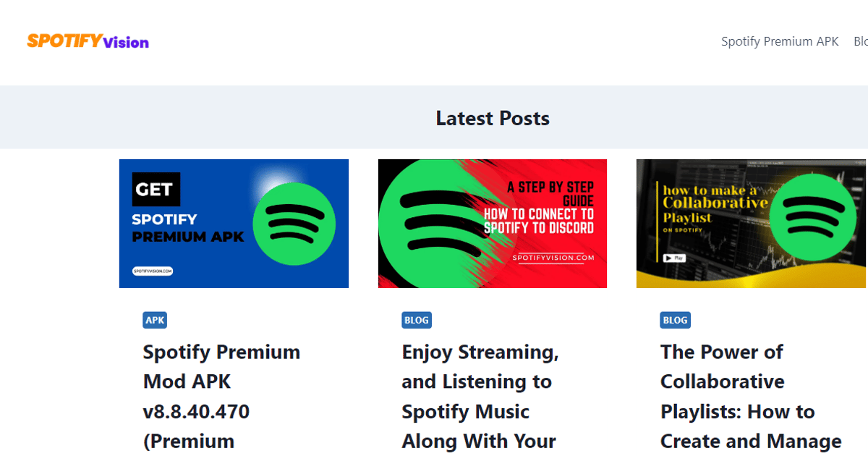Open the SpotifyVision site logo
The image size is (868, 456).
[87, 41]
